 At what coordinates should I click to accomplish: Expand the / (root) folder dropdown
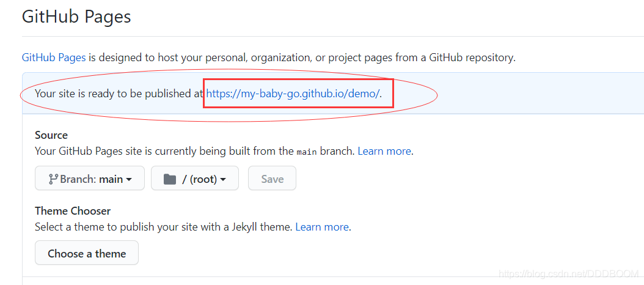pyautogui.click(x=195, y=178)
